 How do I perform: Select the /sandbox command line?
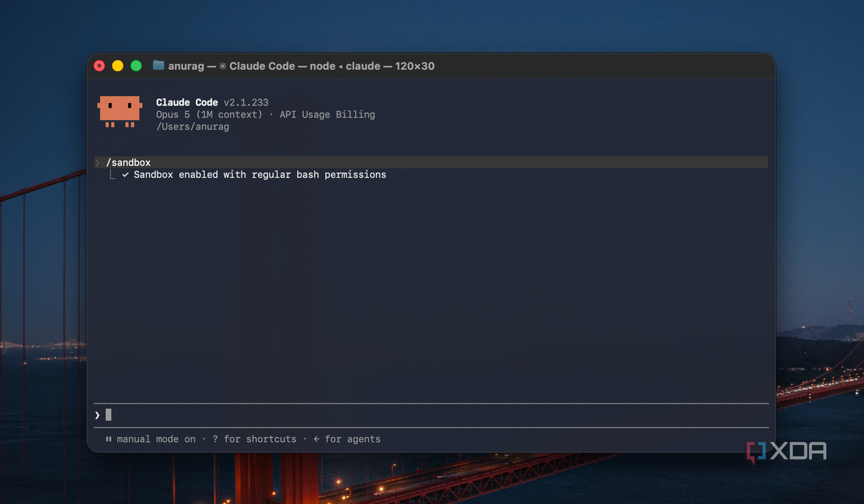pyautogui.click(x=431, y=162)
